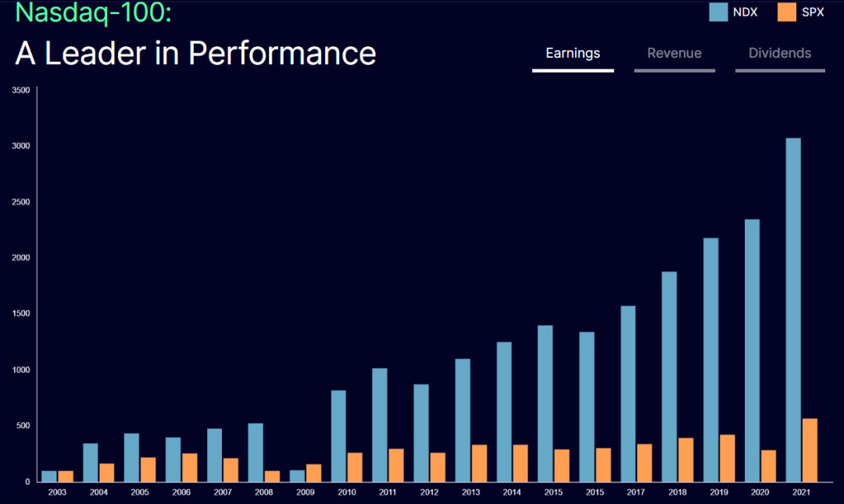Click the "A Leader in Performance" heading

[195, 53]
